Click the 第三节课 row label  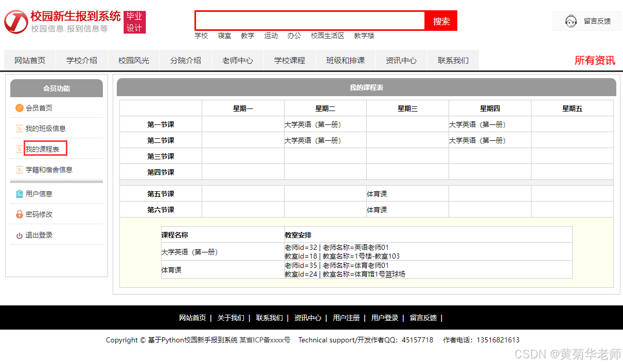[161, 156]
